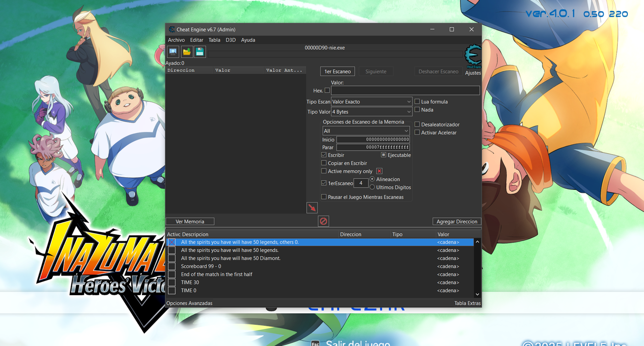The width and height of the screenshot is (644, 346).
Task: Enable Copiar en Escribir checkbox
Action: click(324, 163)
